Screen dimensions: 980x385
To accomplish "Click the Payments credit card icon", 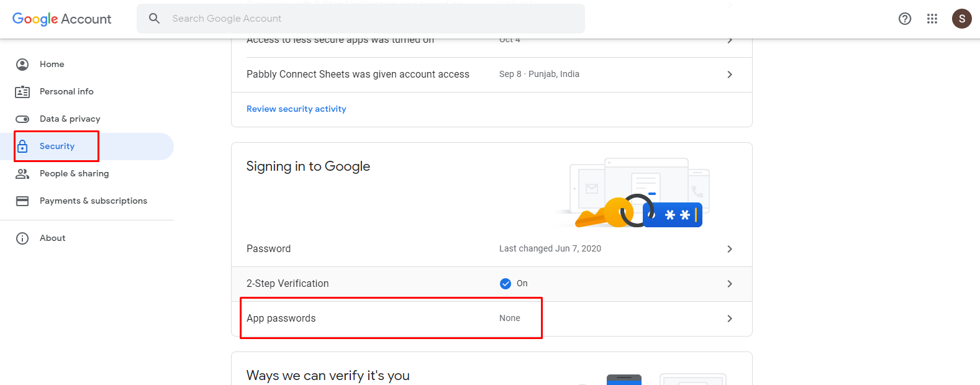I will (22, 201).
